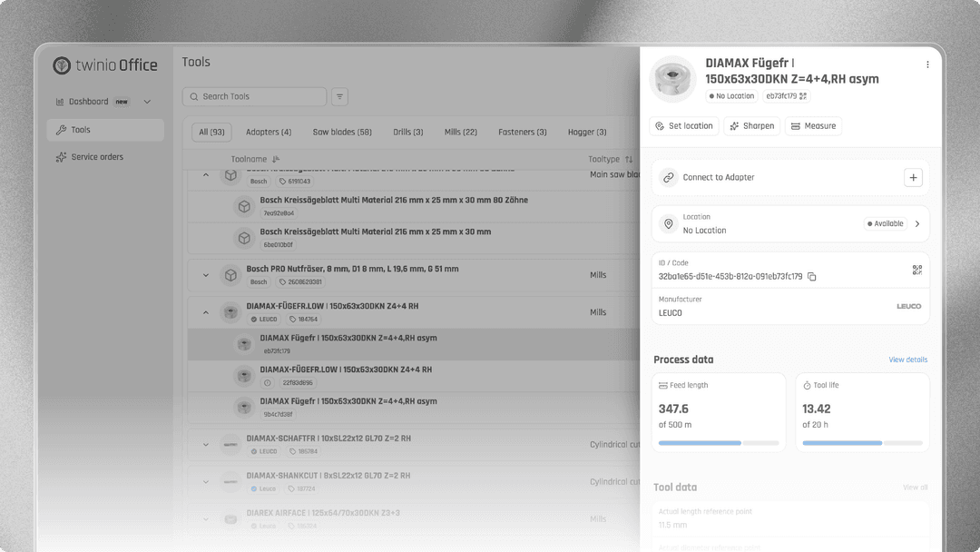
Task: Click the DIAMAX-SCHAFTFR tool thumbnail
Action: click(x=230, y=445)
